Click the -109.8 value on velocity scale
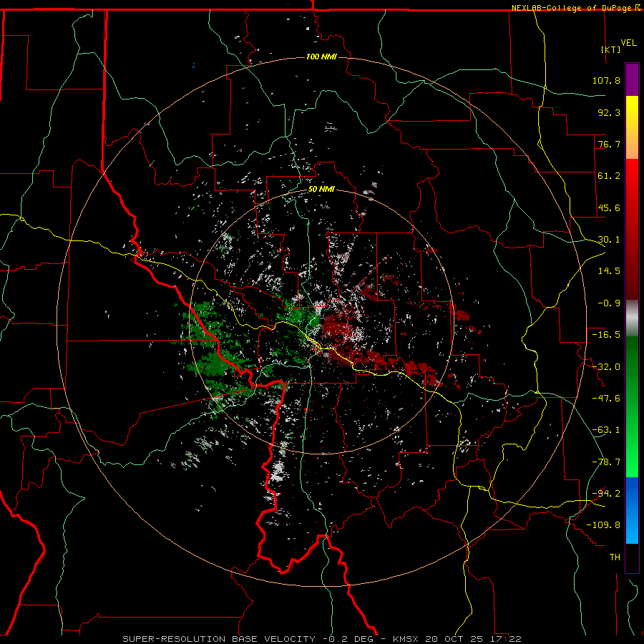This screenshot has width=644, height=644. (603, 525)
